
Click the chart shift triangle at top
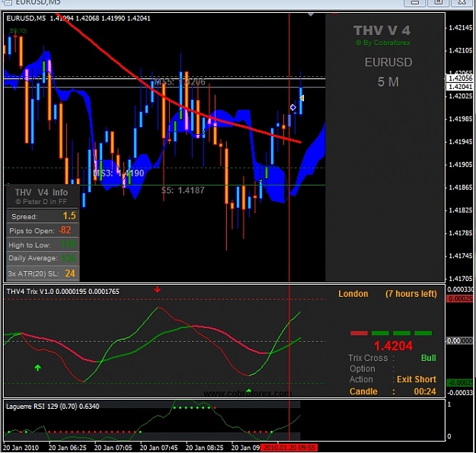pos(311,14)
